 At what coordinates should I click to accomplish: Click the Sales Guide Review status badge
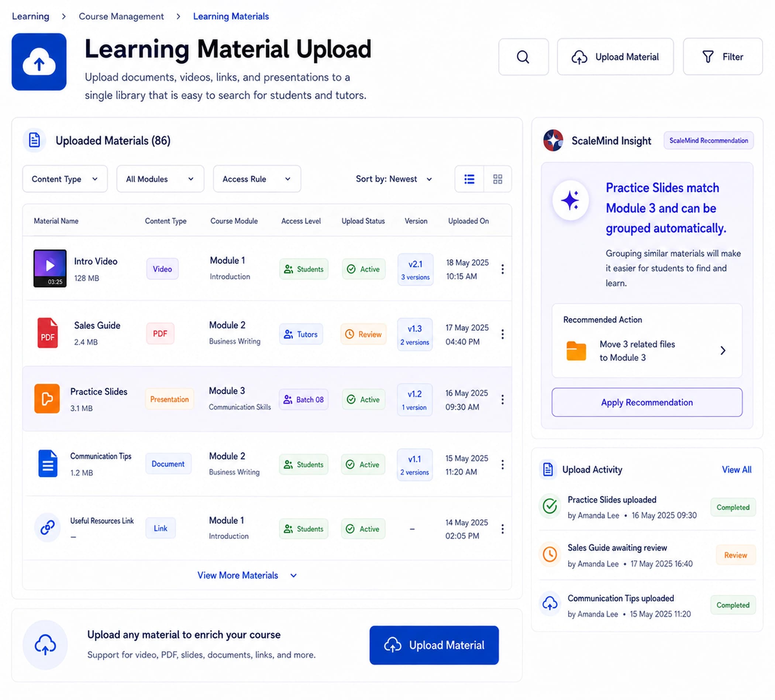tap(363, 334)
